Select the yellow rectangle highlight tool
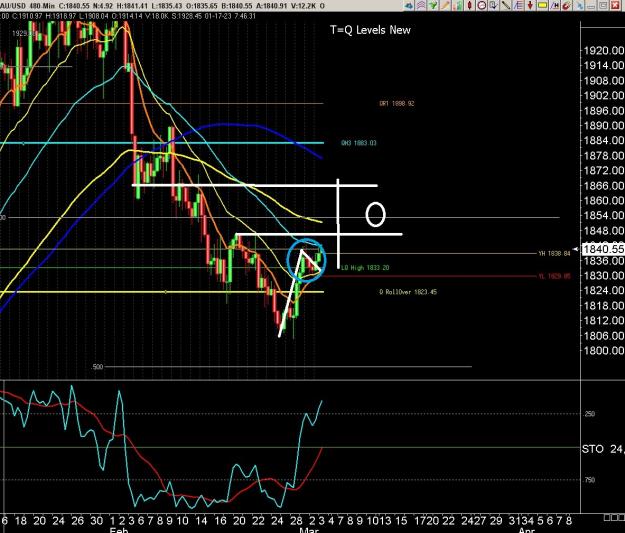The image size is (625, 533). [542, 6]
